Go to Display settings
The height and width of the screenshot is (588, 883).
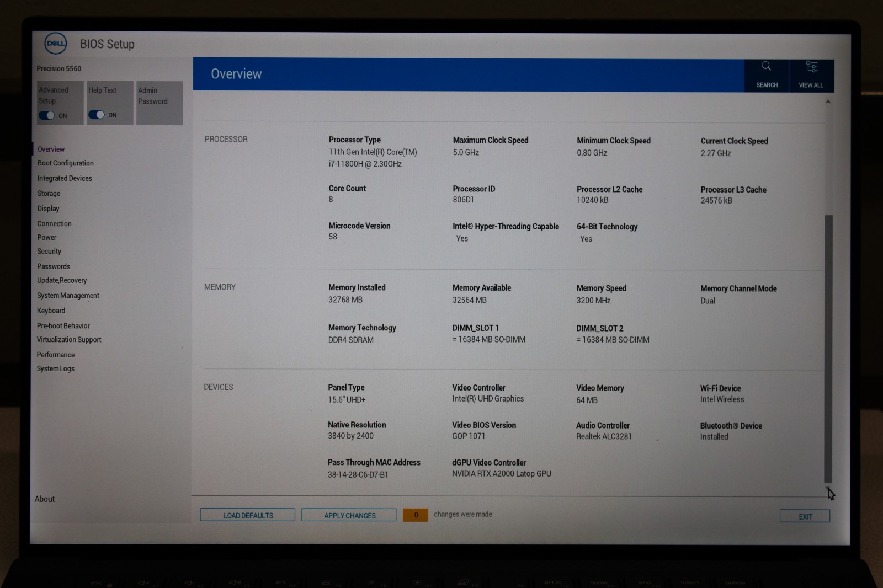point(48,209)
